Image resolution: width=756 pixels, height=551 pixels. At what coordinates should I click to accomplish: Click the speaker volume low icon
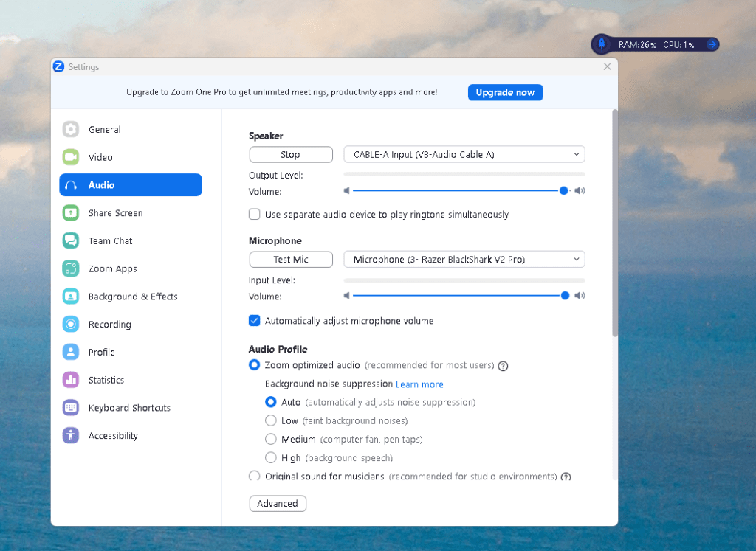point(346,191)
